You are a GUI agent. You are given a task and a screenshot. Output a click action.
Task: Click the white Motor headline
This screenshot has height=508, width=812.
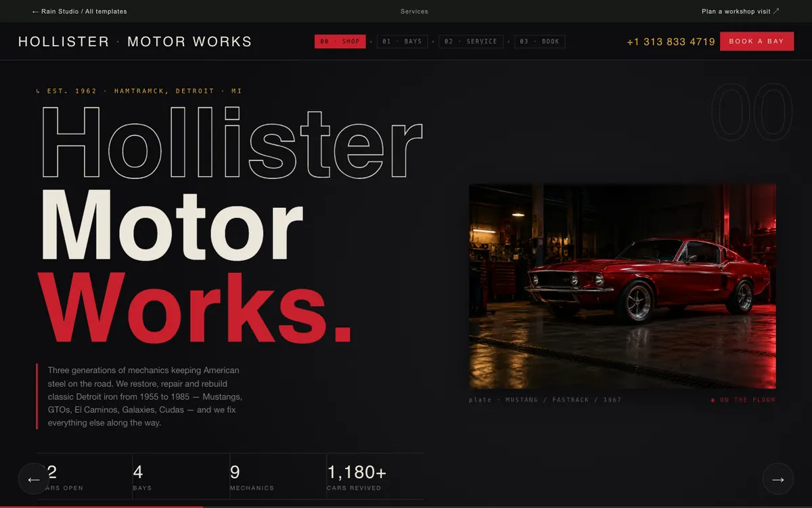(171, 226)
